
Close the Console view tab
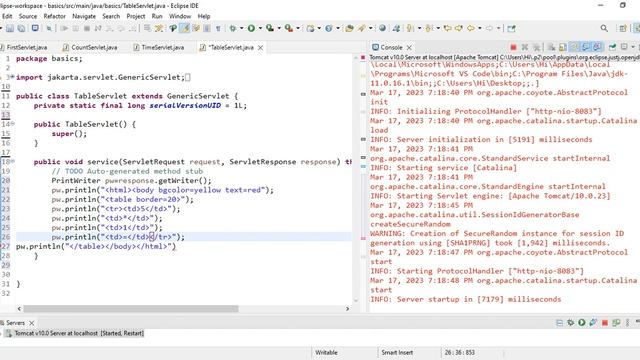pyautogui.click(x=409, y=48)
